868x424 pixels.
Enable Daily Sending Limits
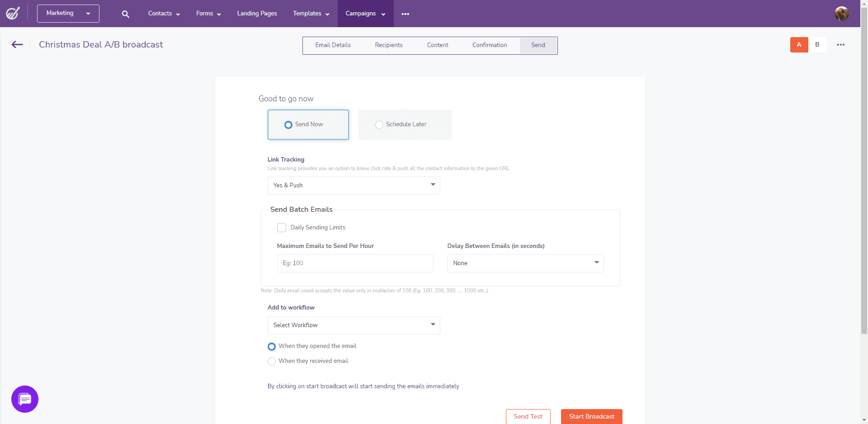coord(281,227)
